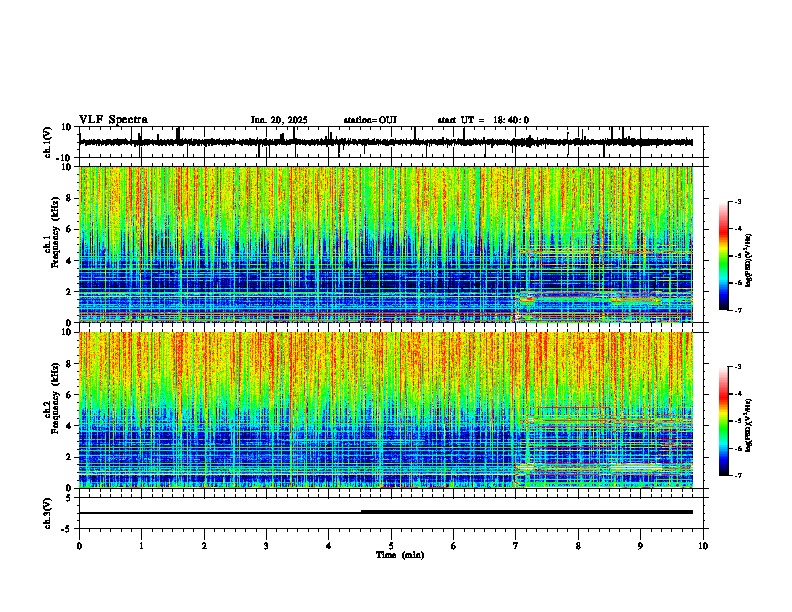The height and width of the screenshot is (612, 792).
Task: Click the "VLF Spectra" title text
Action: (x=113, y=120)
